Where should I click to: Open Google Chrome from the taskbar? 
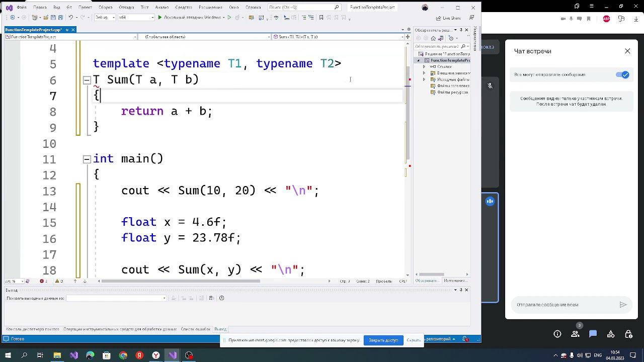(123, 355)
